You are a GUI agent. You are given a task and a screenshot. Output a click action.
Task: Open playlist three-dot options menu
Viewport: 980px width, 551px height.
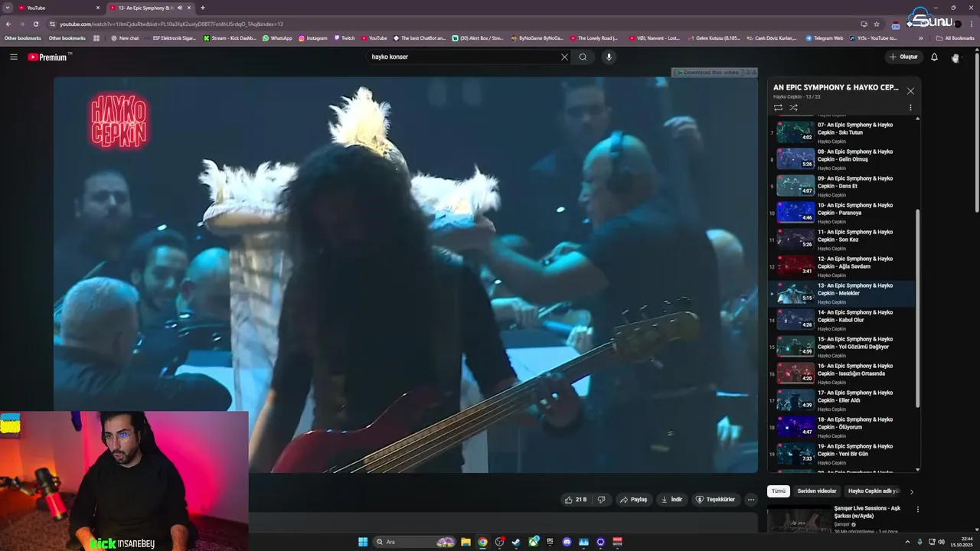(910, 108)
